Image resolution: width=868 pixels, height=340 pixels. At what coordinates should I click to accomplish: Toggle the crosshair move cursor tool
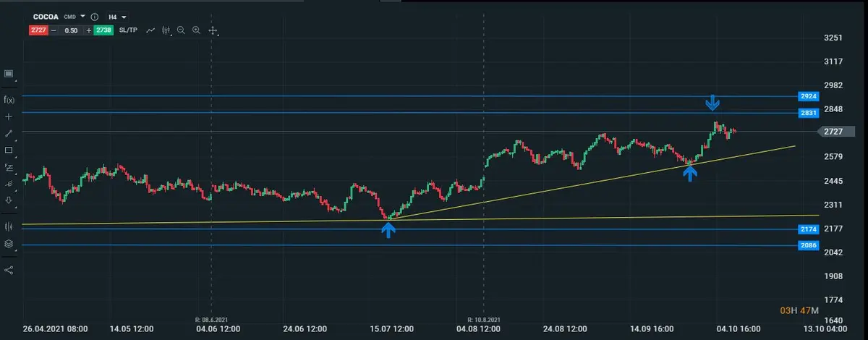(x=213, y=30)
